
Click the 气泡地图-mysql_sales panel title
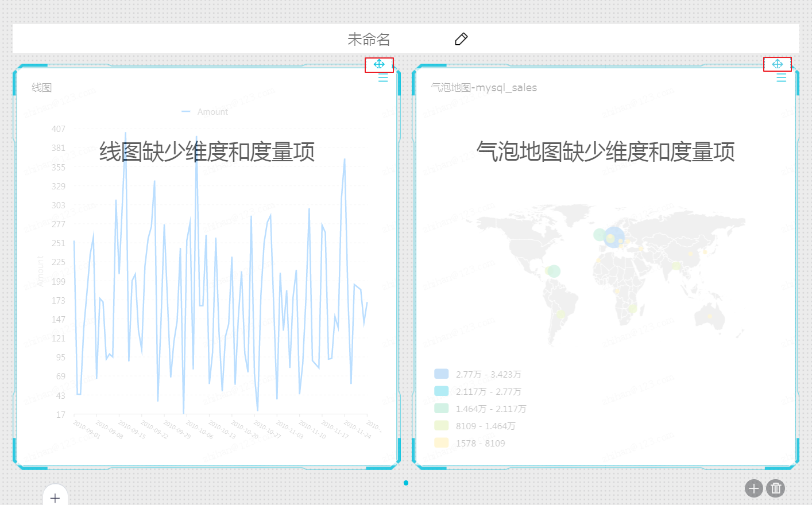(x=484, y=88)
